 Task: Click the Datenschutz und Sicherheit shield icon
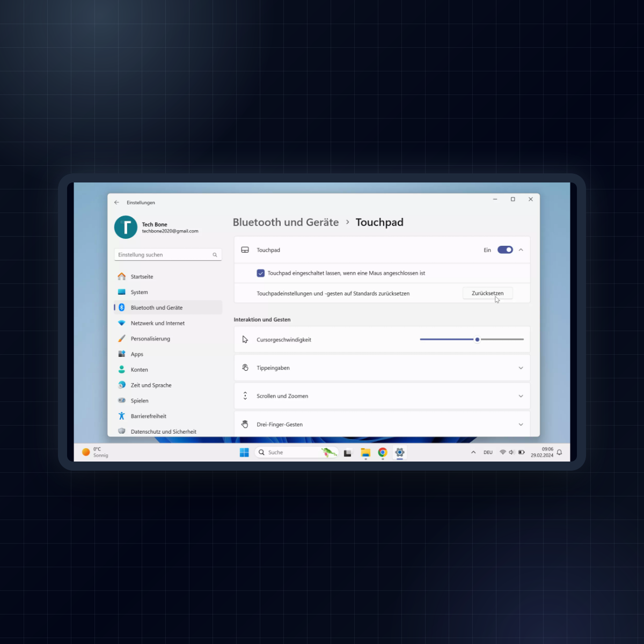click(x=122, y=431)
